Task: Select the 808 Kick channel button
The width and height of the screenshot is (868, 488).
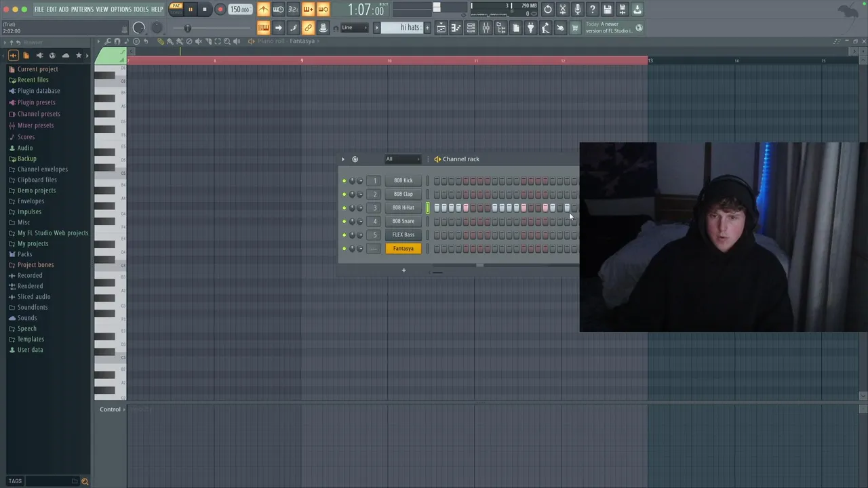Action: click(x=403, y=180)
